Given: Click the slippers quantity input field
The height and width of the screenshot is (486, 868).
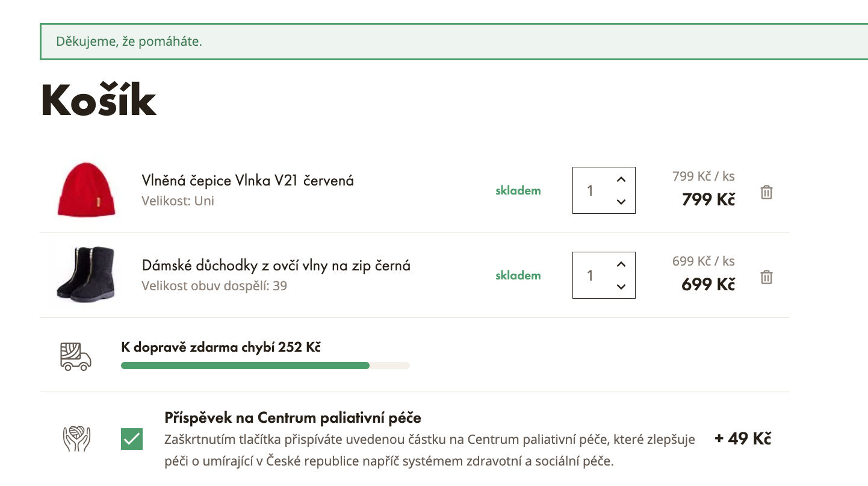Looking at the screenshot, I should point(591,275).
